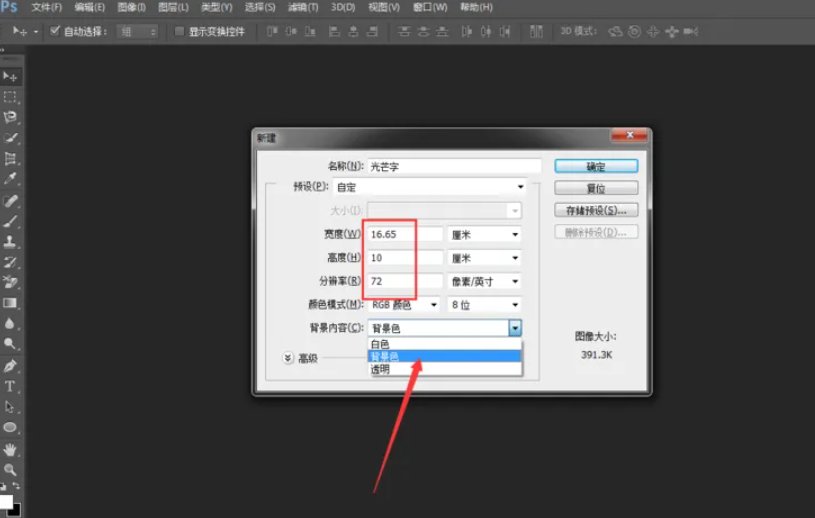
Task: Open the 编辑(E) menu
Action: pos(89,7)
